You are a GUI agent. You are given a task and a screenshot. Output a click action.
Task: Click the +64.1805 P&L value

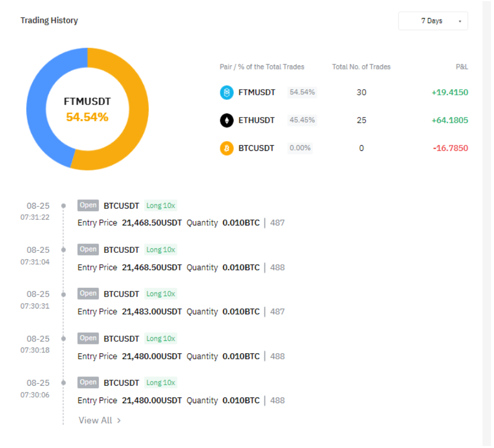click(450, 120)
